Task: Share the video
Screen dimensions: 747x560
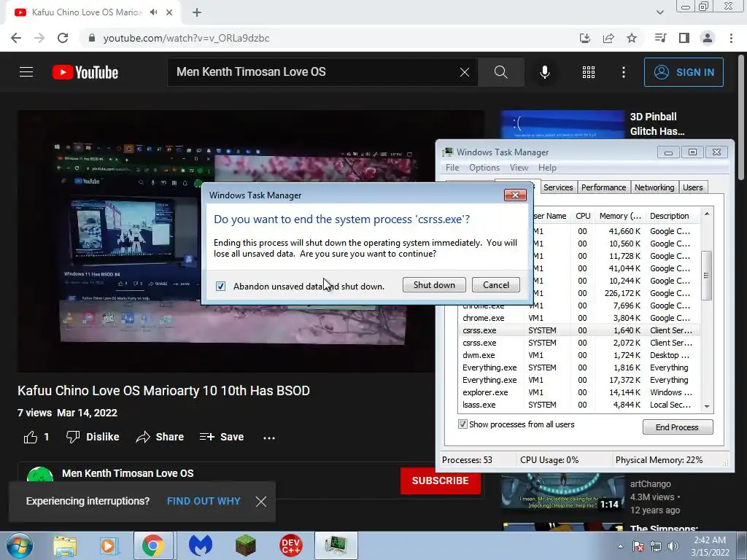Action: (160, 437)
